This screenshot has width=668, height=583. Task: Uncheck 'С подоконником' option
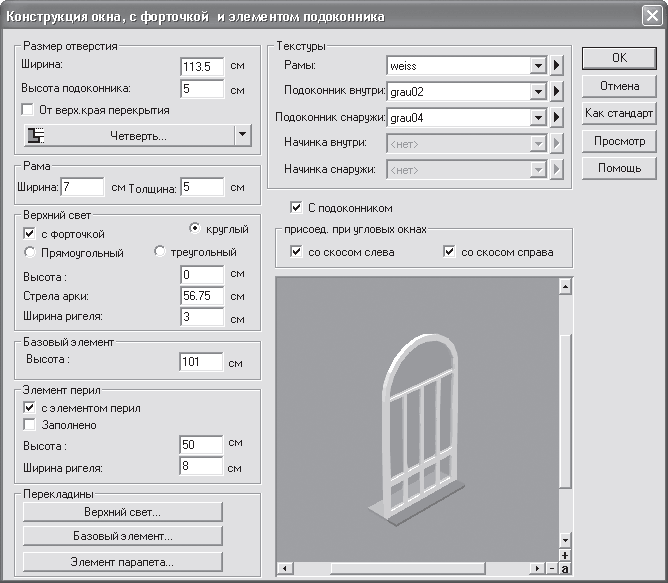point(296,208)
